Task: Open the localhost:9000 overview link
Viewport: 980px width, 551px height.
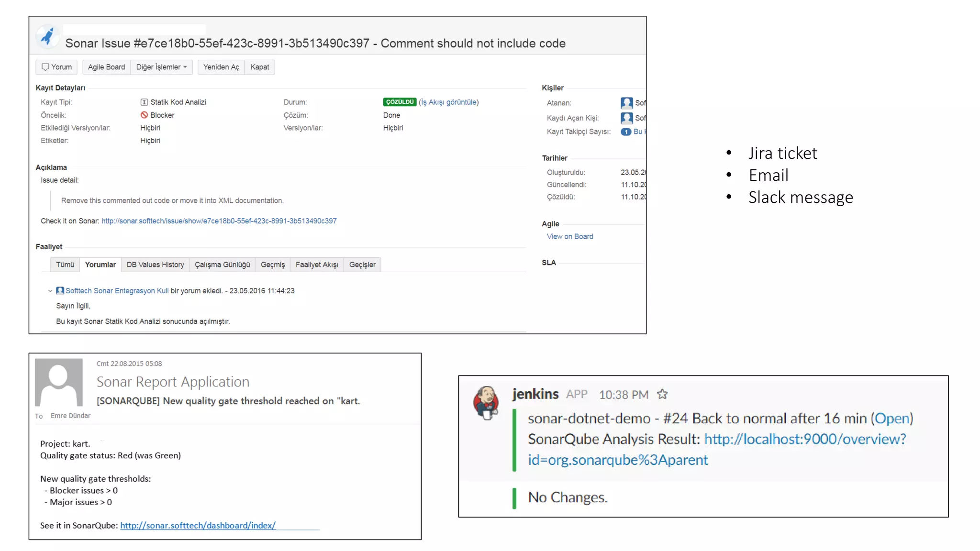Action: (717, 449)
